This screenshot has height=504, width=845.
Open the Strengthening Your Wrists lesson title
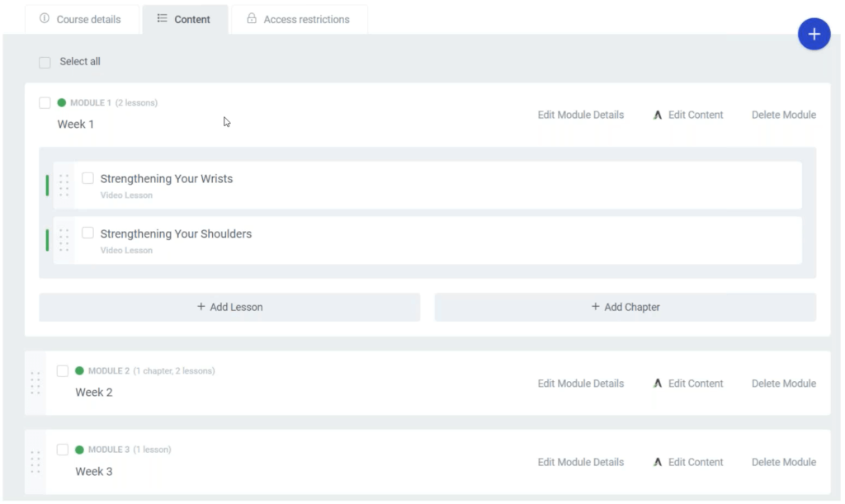click(x=167, y=178)
